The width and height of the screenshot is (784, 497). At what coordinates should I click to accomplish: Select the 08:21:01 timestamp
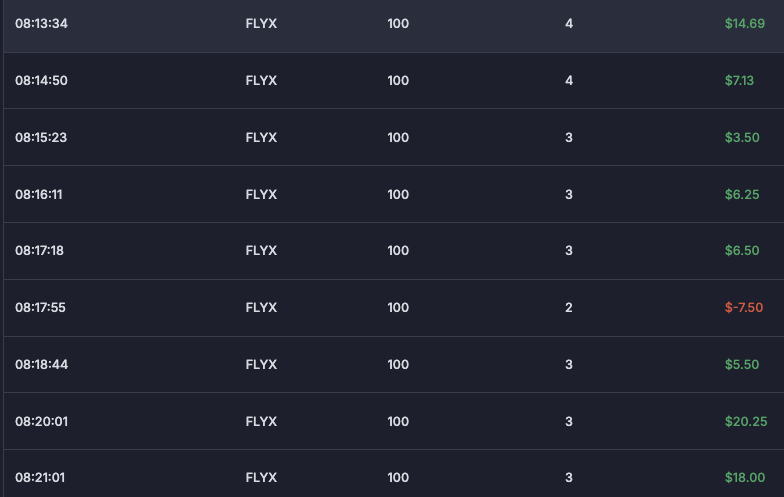pos(40,477)
